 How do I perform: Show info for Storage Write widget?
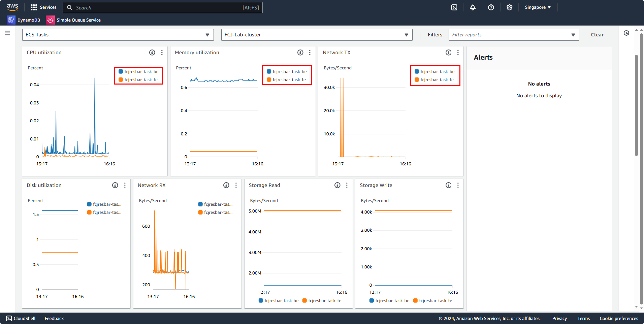[x=449, y=185]
